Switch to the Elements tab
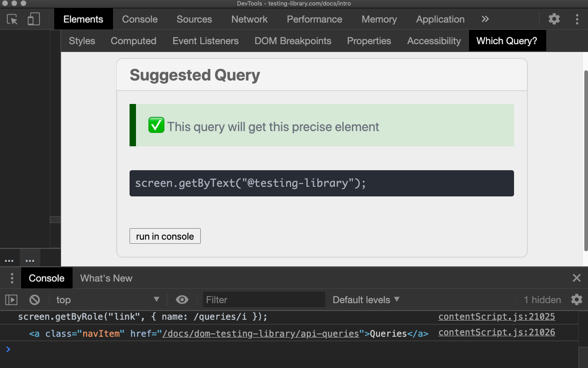The width and height of the screenshot is (588, 368). pos(83,19)
